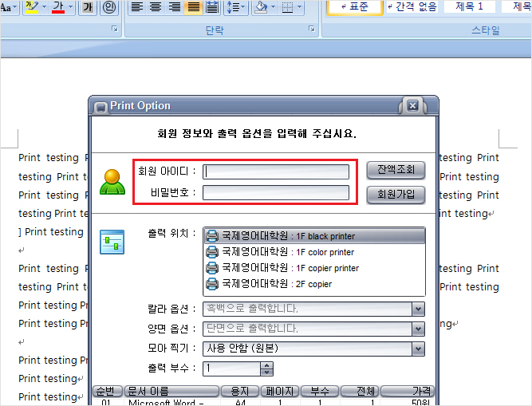Click the borders icon
The width and height of the screenshot is (532, 406).
pyautogui.click(x=287, y=7)
